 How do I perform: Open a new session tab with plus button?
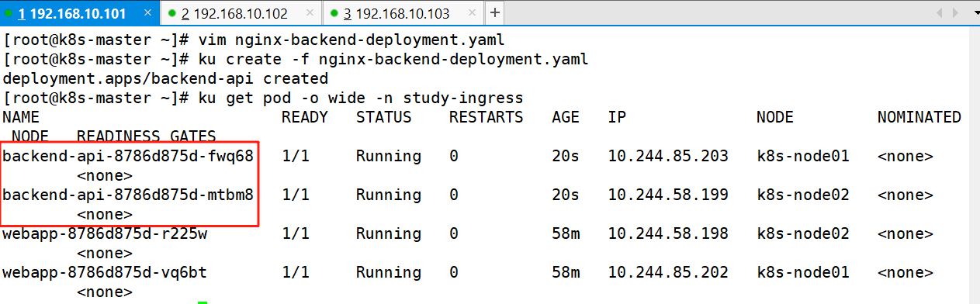point(494,13)
